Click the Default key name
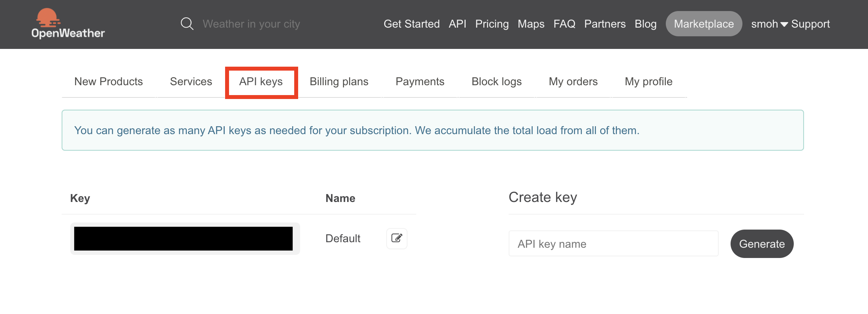Screen dimensions: 868x314 point(343,239)
